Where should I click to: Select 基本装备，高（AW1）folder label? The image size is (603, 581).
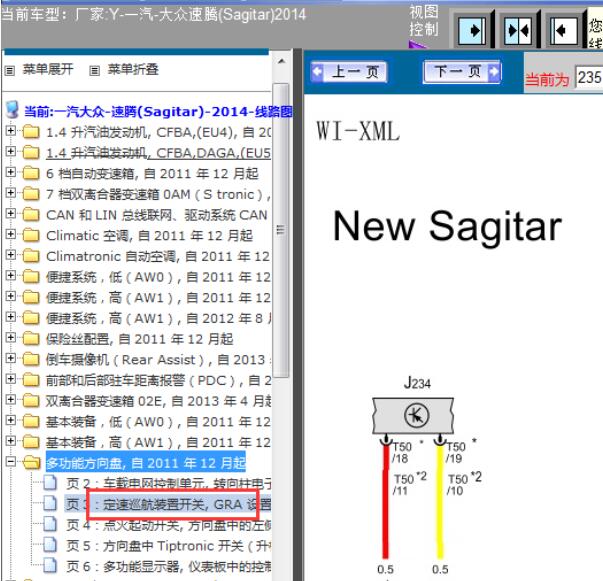[x=158, y=443]
